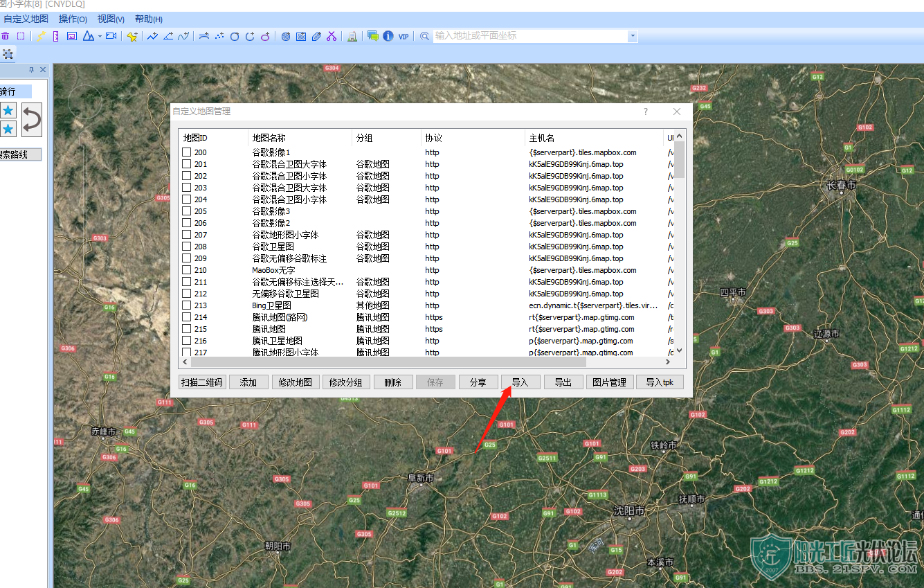Select the draw arc tool
This screenshot has height=588, width=924.
(x=250, y=36)
